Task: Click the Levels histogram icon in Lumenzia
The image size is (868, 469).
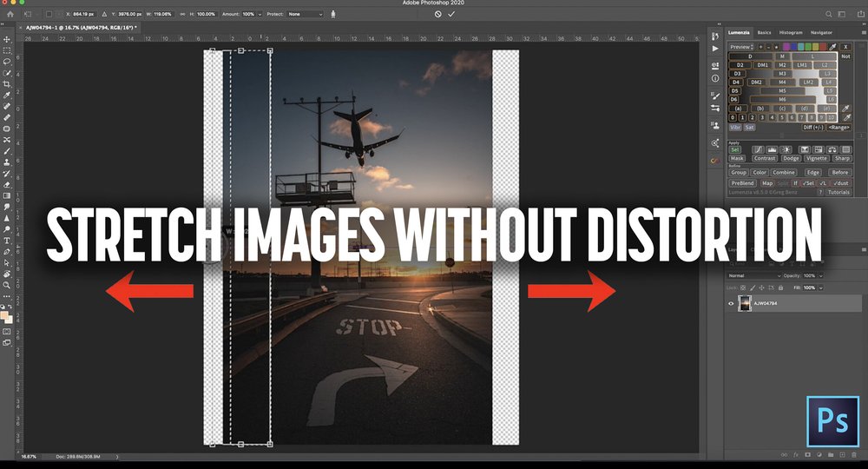Action: click(x=772, y=149)
